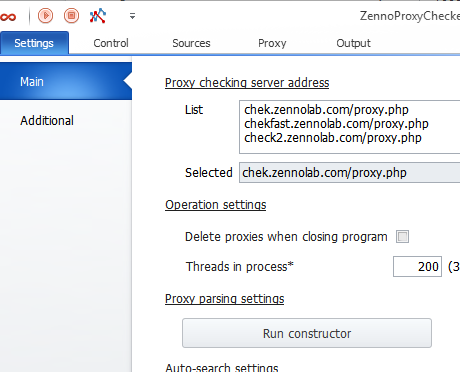460x372 pixels.
Task: Select chekfast.zennolab.com/proxy.php in the list
Action: pos(336,124)
